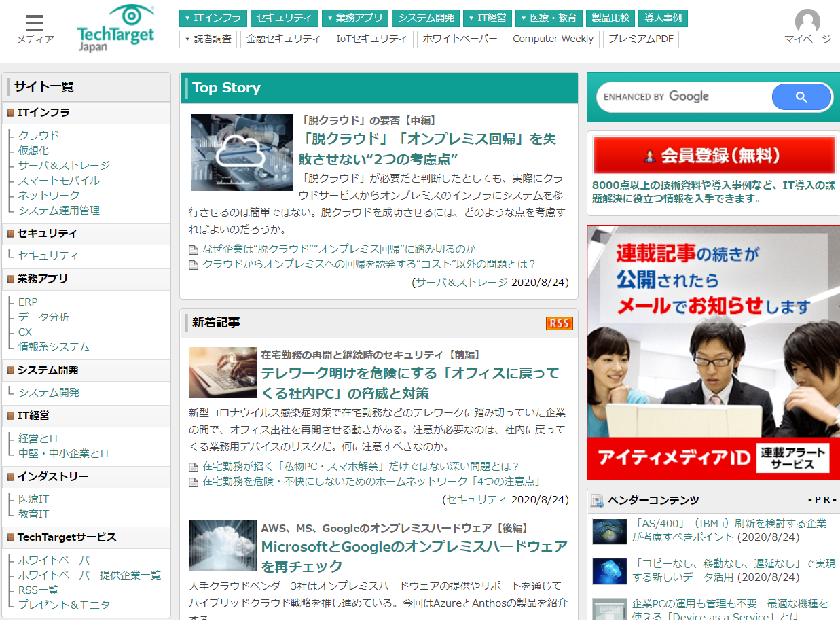Click the Google search magnifier icon
This screenshot has height=623, width=840.
point(802,96)
